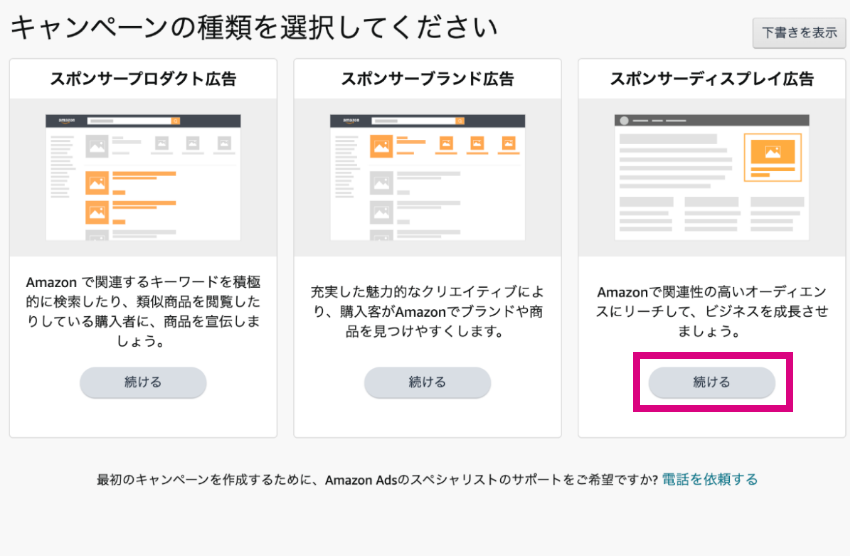Select the スポンサーブランド広告 preview illustration
This screenshot has height=556, width=850.
click(427, 177)
